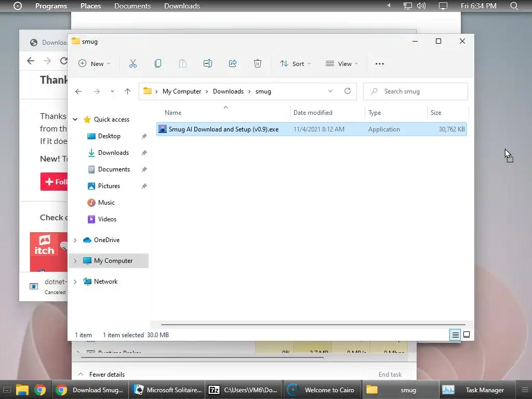Click the Share icon in toolbar
Viewport: 532px width, 399px height.
[x=233, y=63]
